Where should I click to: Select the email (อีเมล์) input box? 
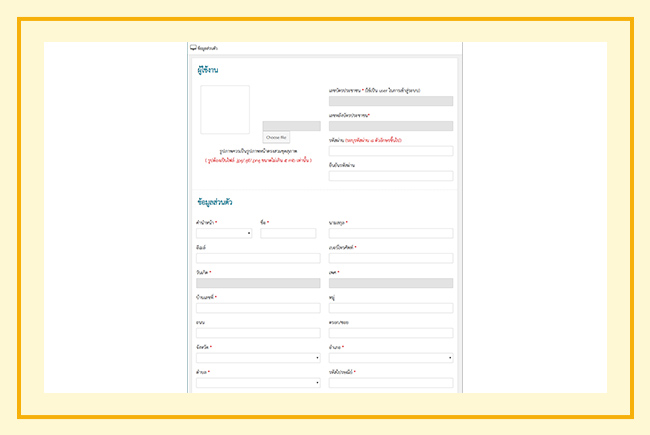258,258
